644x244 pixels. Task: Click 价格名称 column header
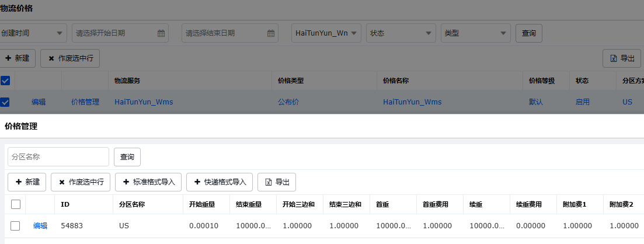coord(396,81)
